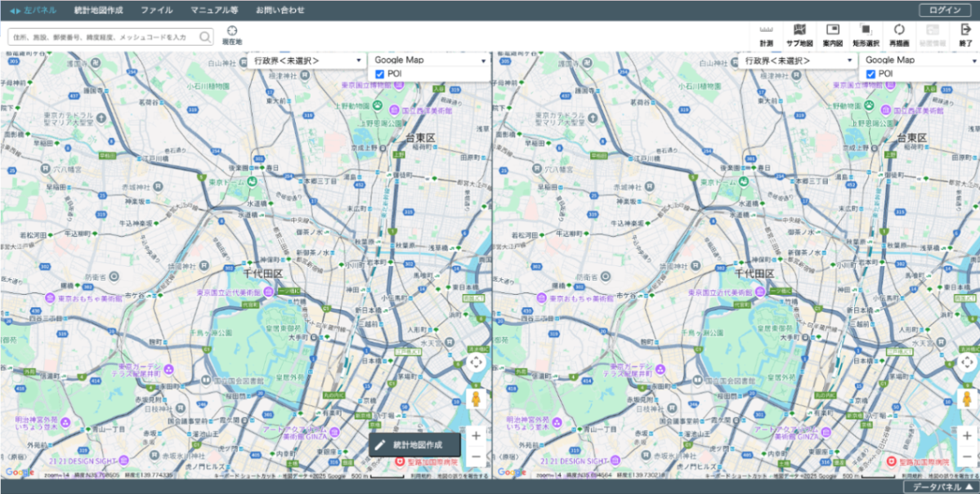This screenshot has width=980, height=494.
Task: Select the 矩形選択 rectangle selection tool
Action: [866, 36]
